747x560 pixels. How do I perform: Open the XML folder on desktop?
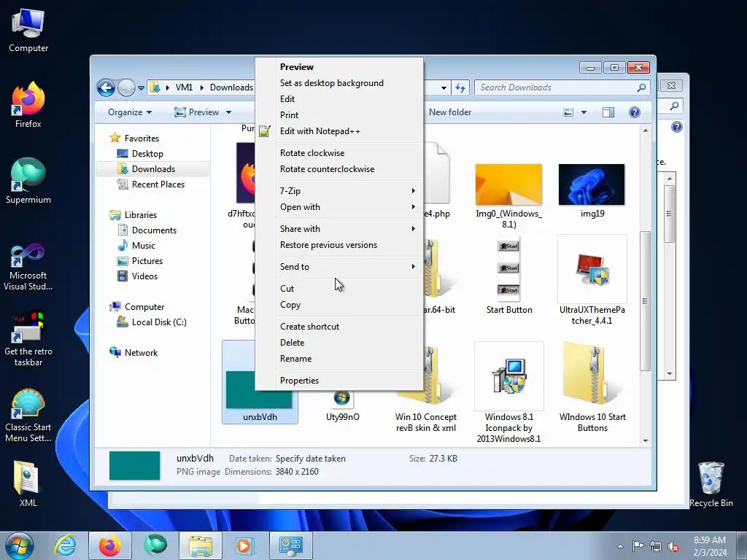pos(28,484)
